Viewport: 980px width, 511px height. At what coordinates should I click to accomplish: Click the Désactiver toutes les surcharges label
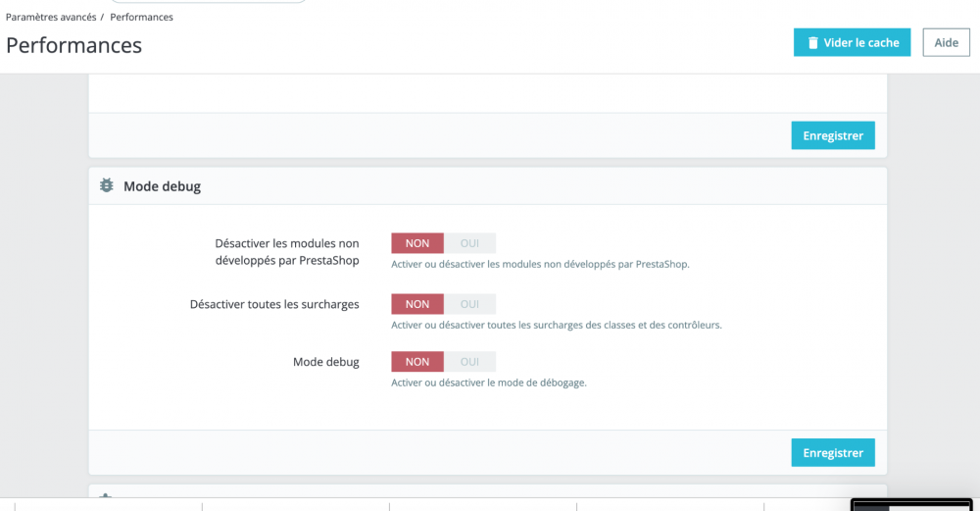point(274,304)
